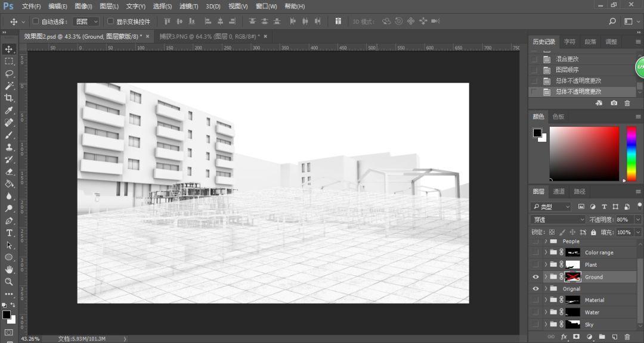Select the Zoom tool
Viewport: 644px width, 343px height.
coord(8,282)
